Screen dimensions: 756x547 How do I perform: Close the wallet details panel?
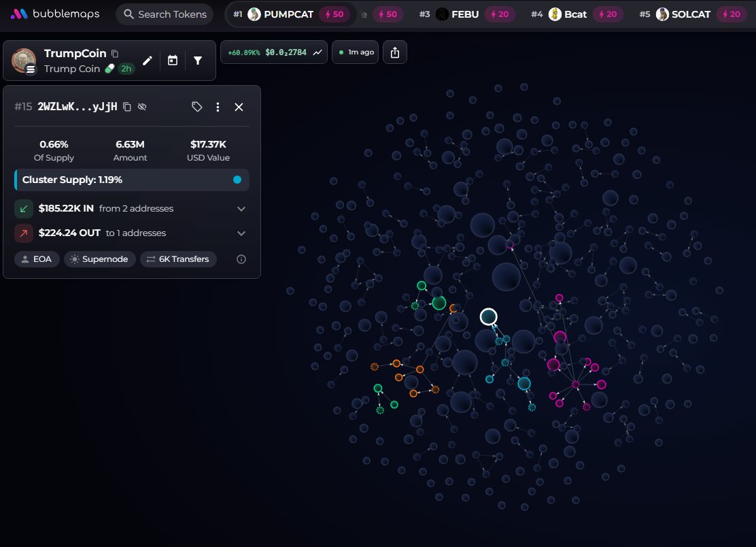(239, 107)
